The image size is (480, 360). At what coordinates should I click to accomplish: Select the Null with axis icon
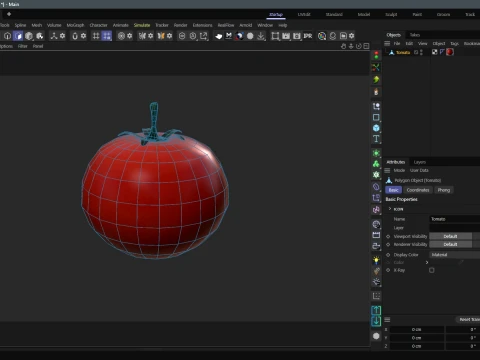click(376, 106)
